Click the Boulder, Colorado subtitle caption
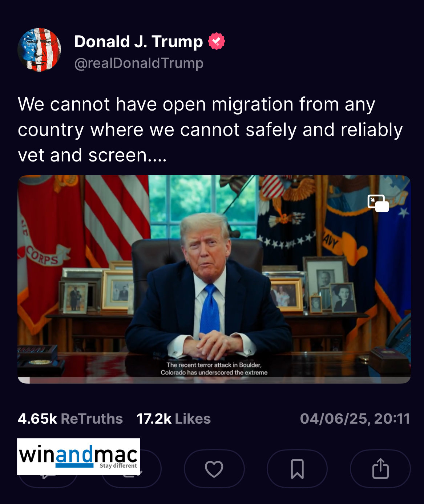This screenshot has height=504, width=424. click(x=214, y=369)
